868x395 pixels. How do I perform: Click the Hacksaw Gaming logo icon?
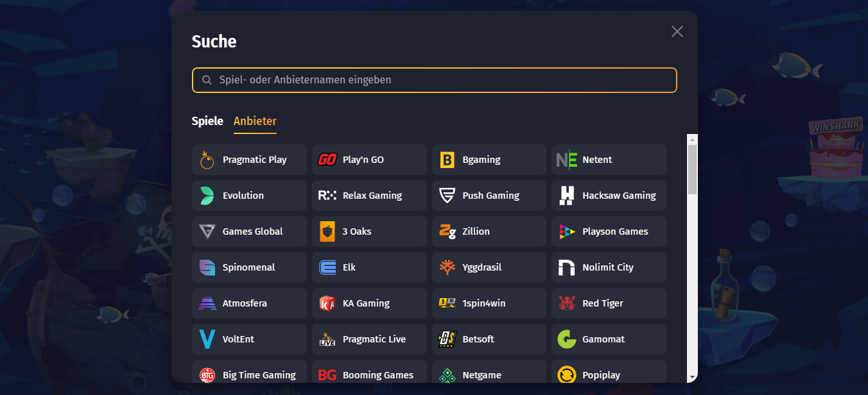click(x=567, y=196)
